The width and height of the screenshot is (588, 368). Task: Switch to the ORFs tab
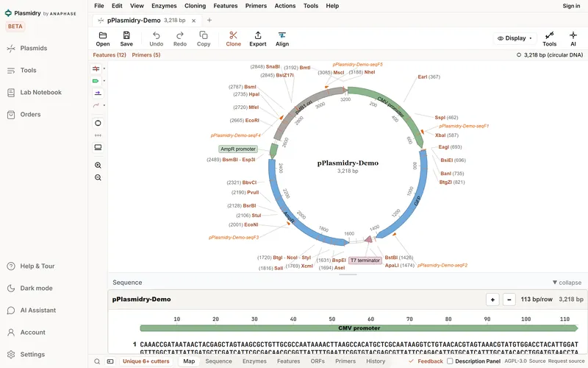(x=318, y=361)
